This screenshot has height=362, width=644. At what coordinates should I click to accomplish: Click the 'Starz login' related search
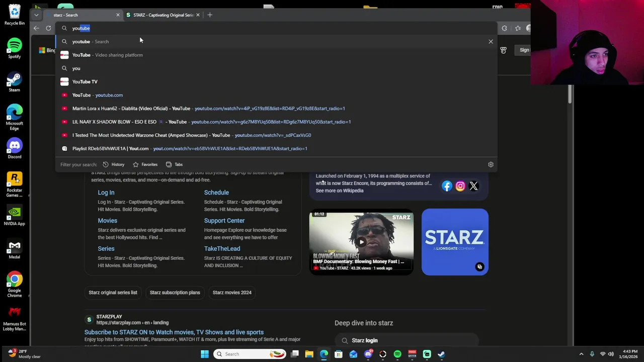coord(407,340)
